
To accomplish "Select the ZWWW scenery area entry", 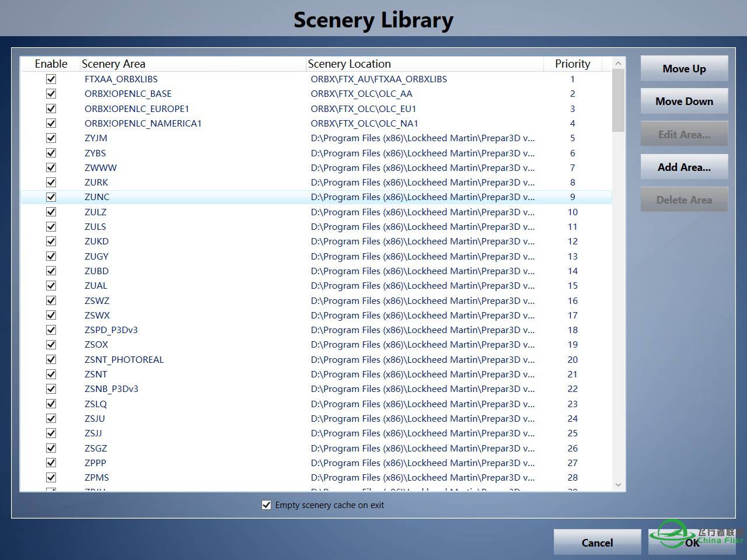I will (x=101, y=168).
